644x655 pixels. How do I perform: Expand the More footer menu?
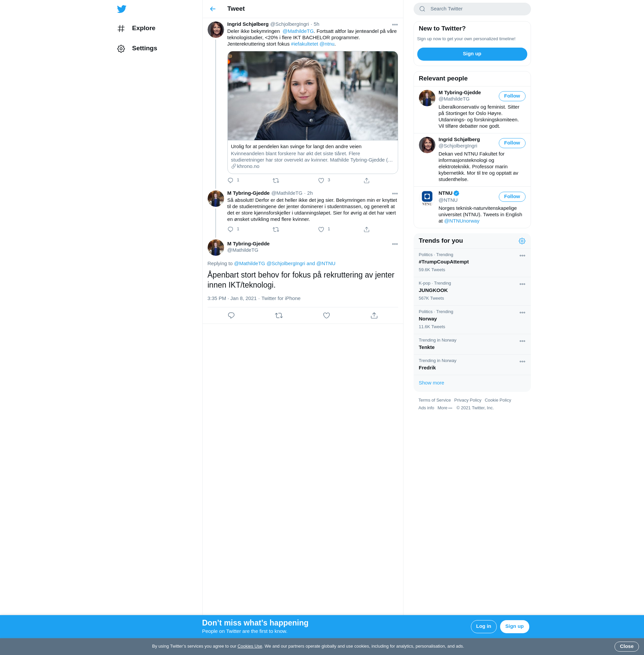point(444,408)
